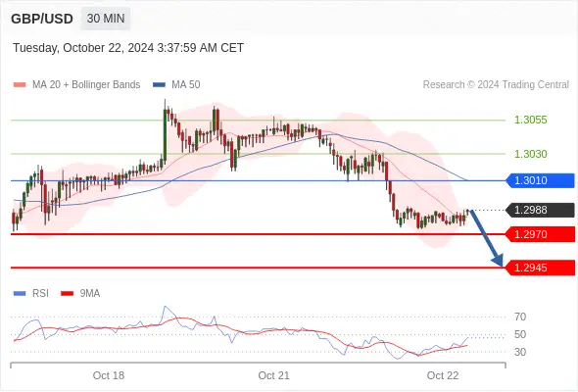The height and width of the screenshot is (392, 578).
Task: Click the MA 50 legend label
Action: [186, 85]
